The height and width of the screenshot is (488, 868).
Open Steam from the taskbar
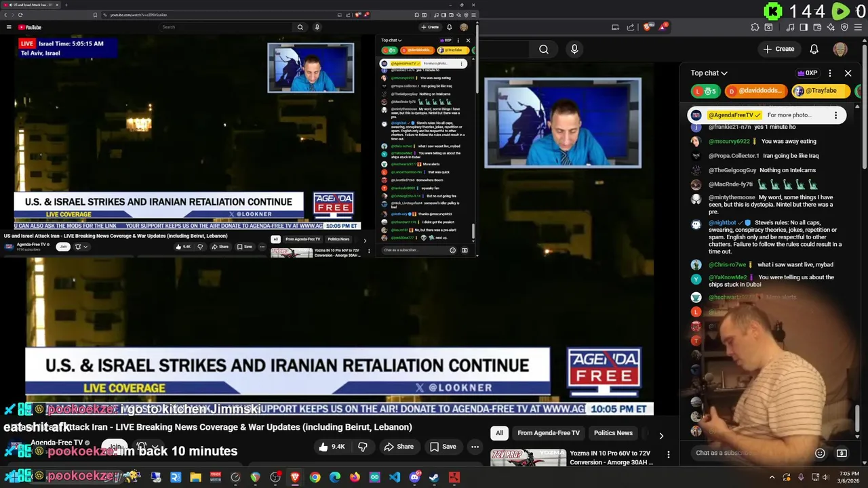[x=434, y=477]
